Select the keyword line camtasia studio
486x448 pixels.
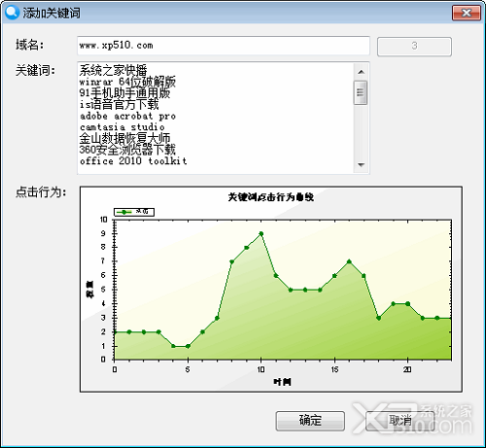122,127
